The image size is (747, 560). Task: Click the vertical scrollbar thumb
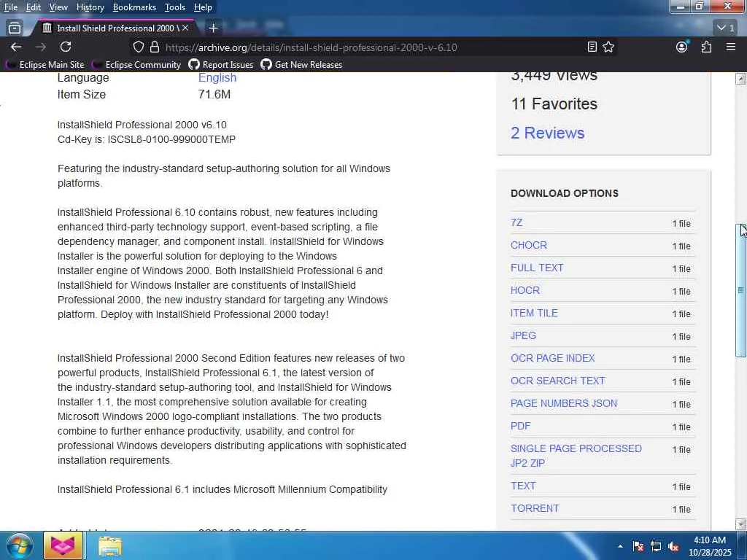point(741,290)
